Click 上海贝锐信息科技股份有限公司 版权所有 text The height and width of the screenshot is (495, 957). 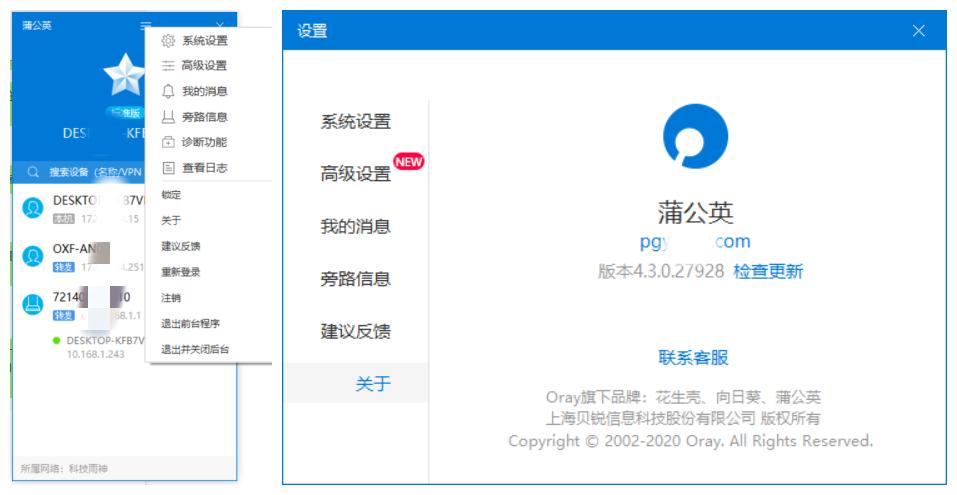tap(682, 419)
